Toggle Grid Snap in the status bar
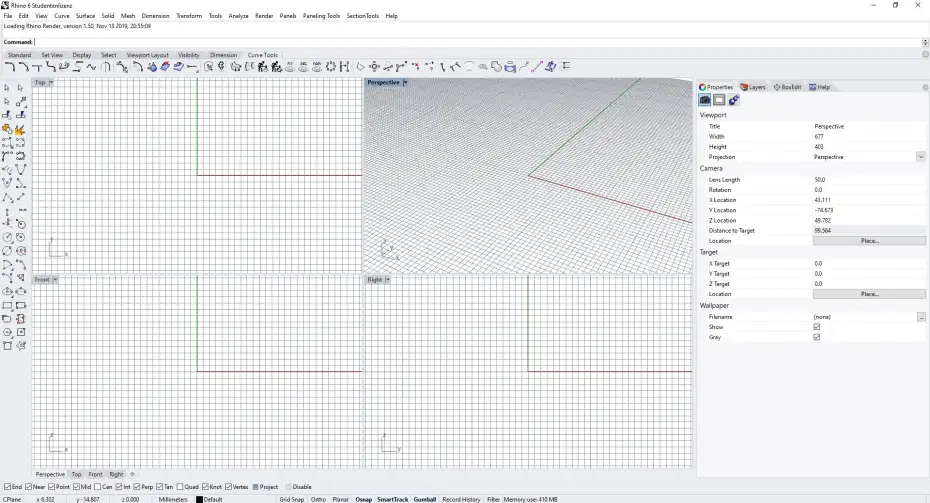Image resolution: width=930 pixels, height=503 pixels. click(292, 499)
